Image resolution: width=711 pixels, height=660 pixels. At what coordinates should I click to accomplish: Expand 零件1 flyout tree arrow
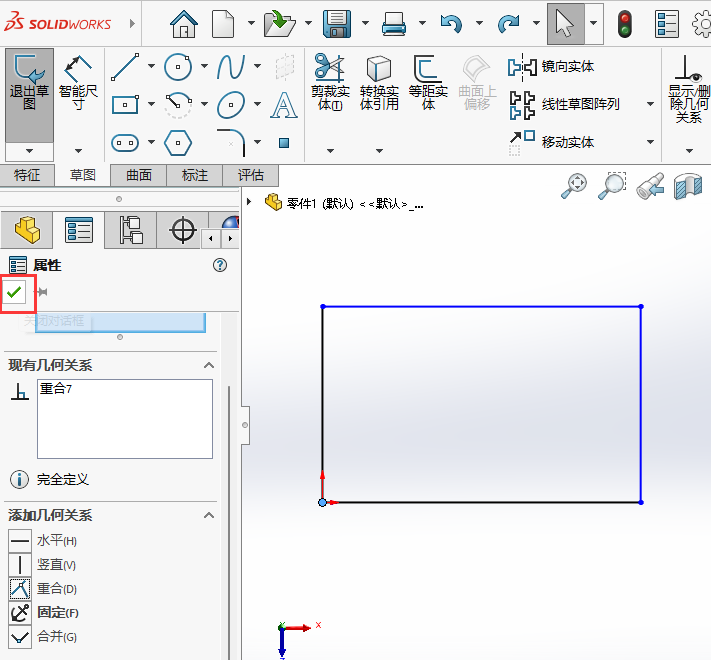point(248,201)
